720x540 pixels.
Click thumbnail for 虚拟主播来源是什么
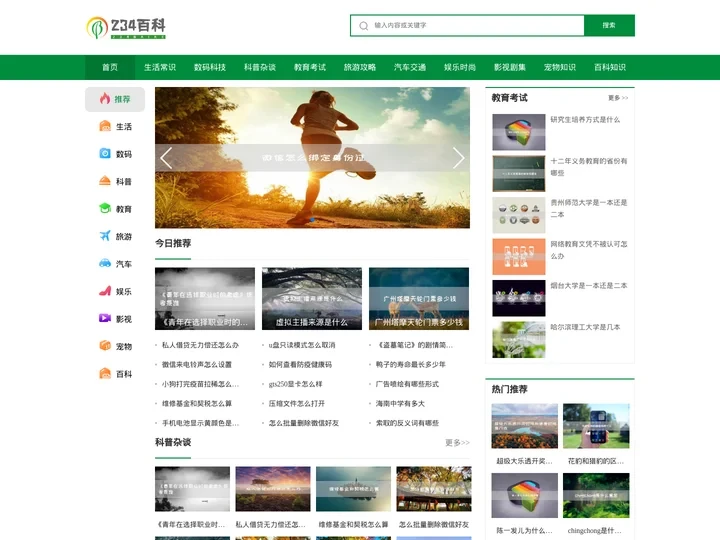point(312,298)
